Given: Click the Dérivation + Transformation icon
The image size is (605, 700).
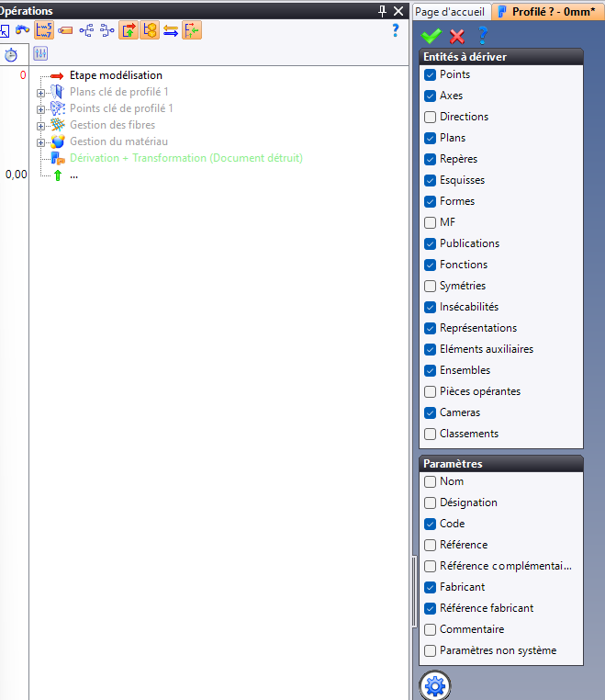Looking at the screenshot, I should pos(58,158).
